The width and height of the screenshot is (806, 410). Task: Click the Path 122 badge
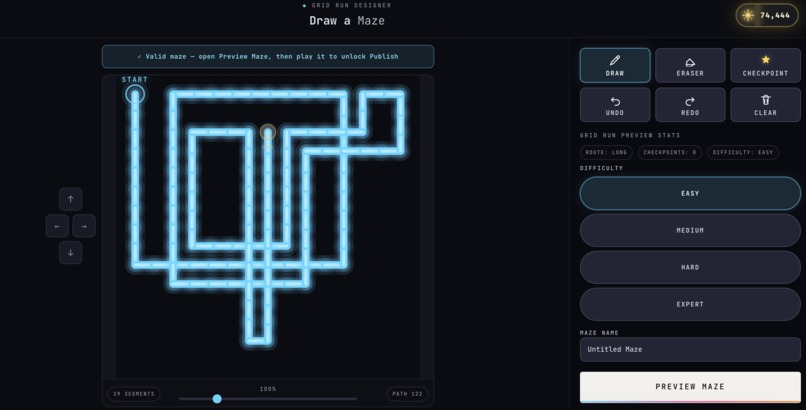point(407,394)
